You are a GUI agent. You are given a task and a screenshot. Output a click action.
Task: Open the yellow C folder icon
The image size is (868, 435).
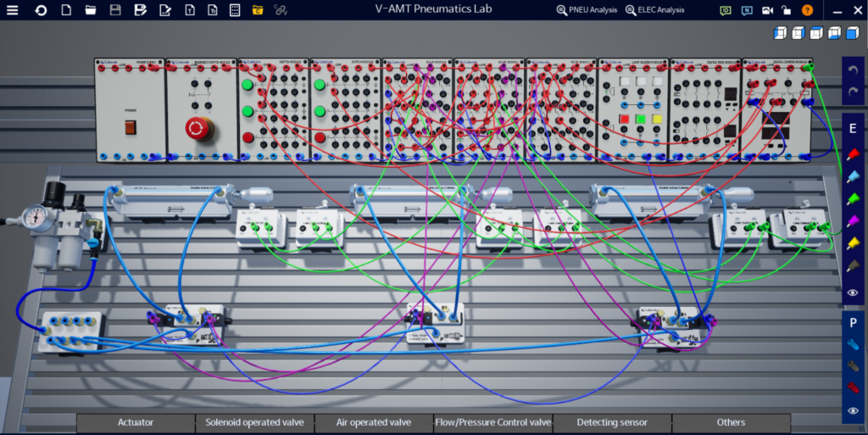[x=258, y=10]
